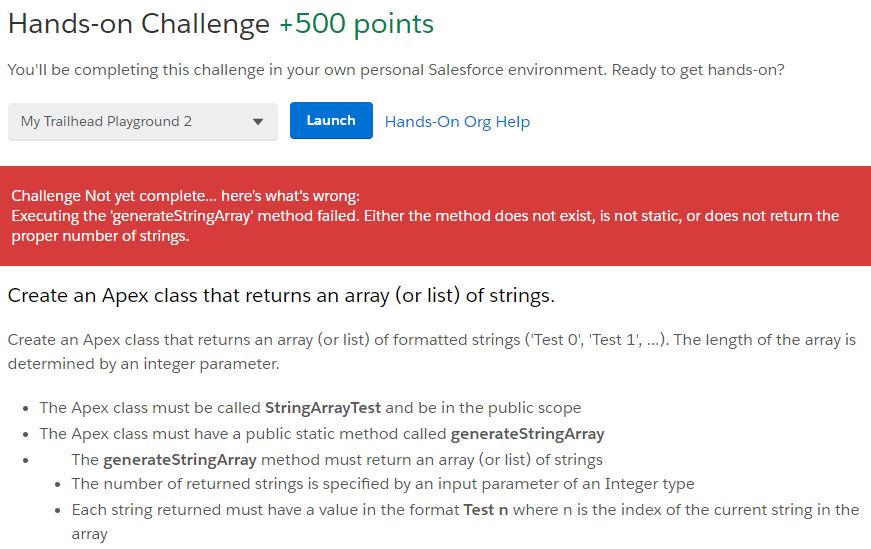The image size is (871, 549).
Task: Click the bold StringArrayTest class name
Action: point(324,408)
